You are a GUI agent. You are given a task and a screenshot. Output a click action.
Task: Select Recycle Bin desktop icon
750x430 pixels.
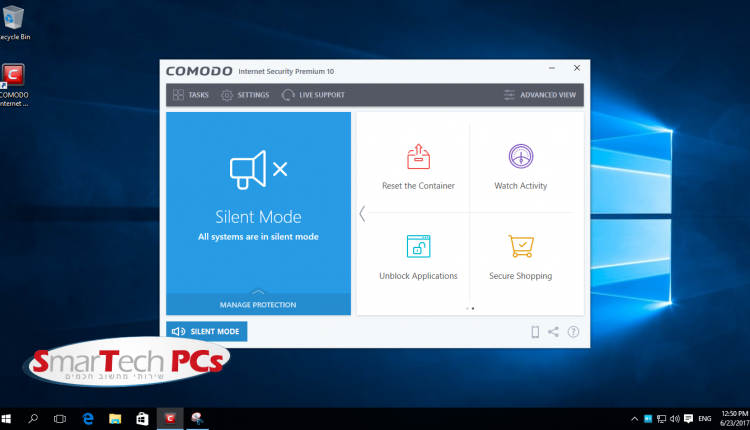point(13,23)
